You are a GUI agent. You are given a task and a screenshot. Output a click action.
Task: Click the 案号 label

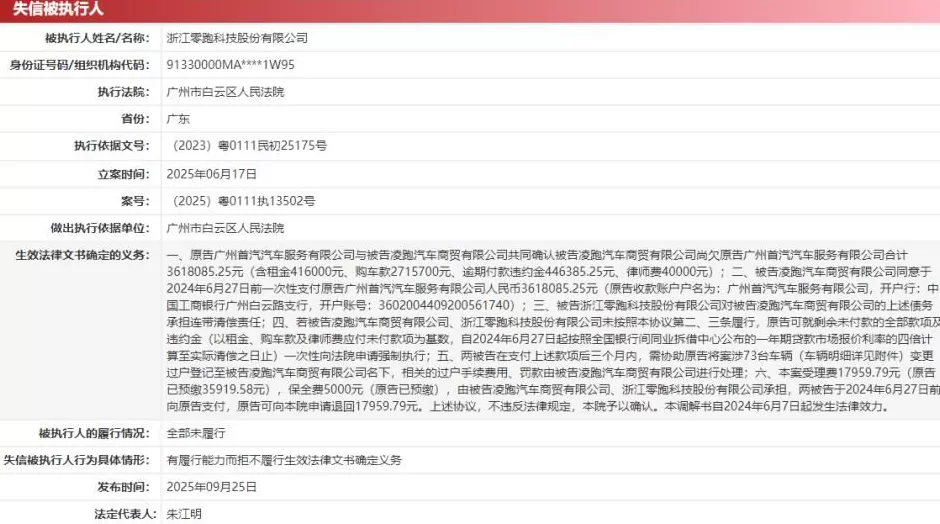[135, 201]
